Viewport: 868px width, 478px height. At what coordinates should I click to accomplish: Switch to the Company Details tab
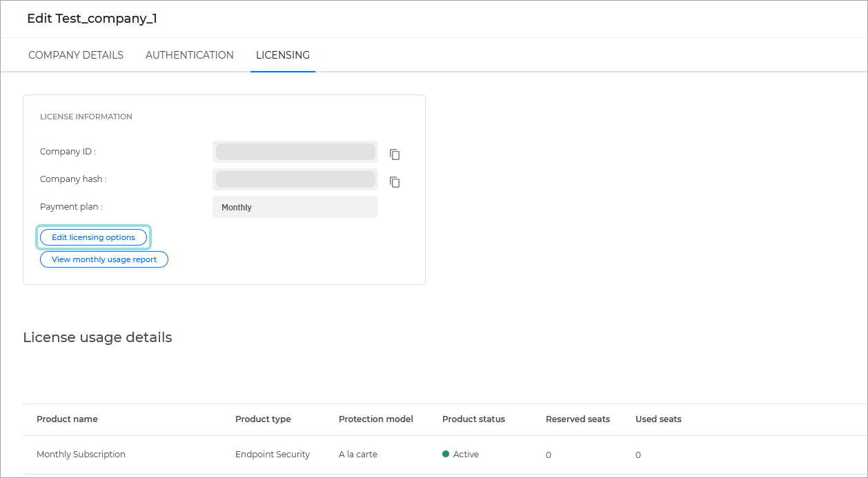click(x=76, y=54)
